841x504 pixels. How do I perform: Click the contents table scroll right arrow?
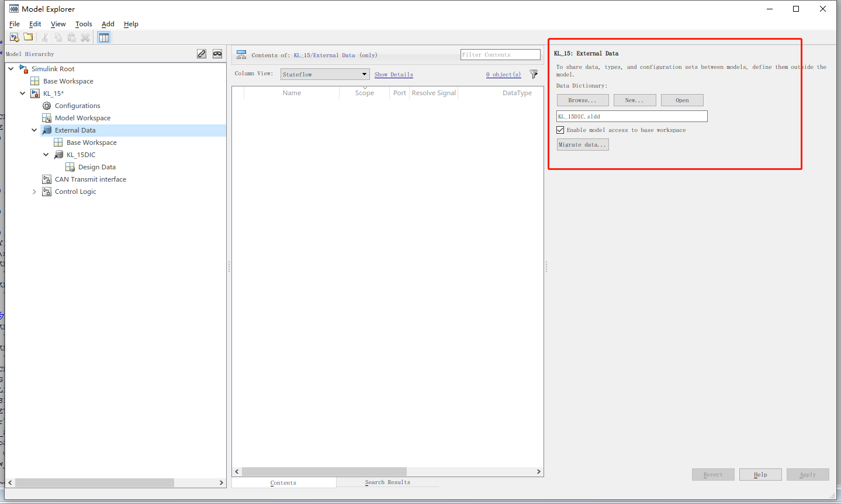pyautogui.click(x=538, y=471)
